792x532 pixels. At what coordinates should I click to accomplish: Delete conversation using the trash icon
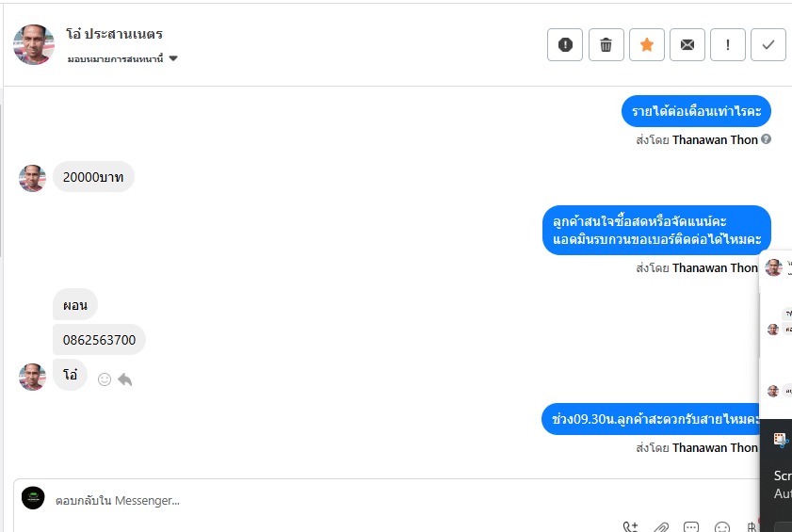606,45
